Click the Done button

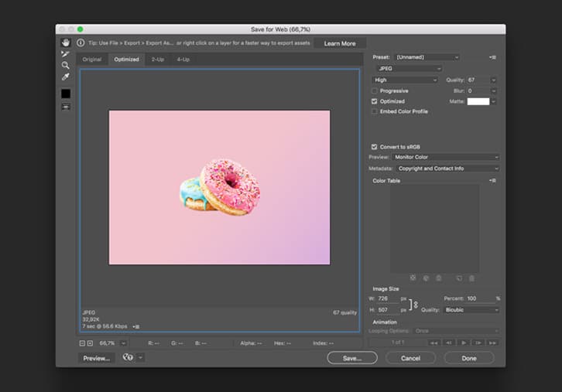click(x=469, y=358)
